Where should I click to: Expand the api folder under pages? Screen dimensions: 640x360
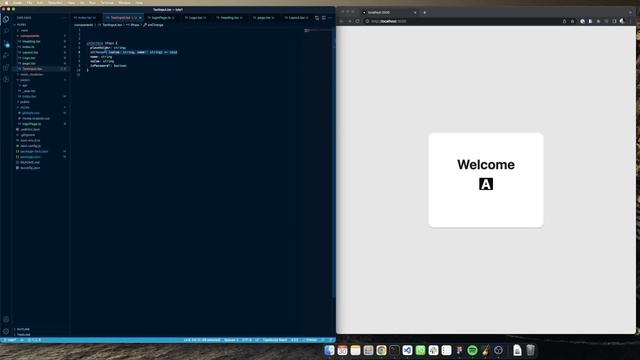tap(24, 85)
